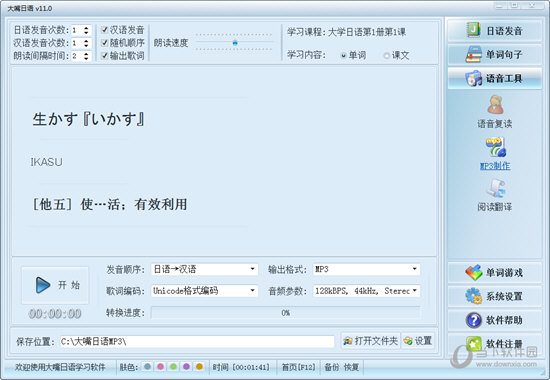550x380 pixels.
Task: Decrease 汉语发音次数 with the down arrow
Action: (86, 46)
